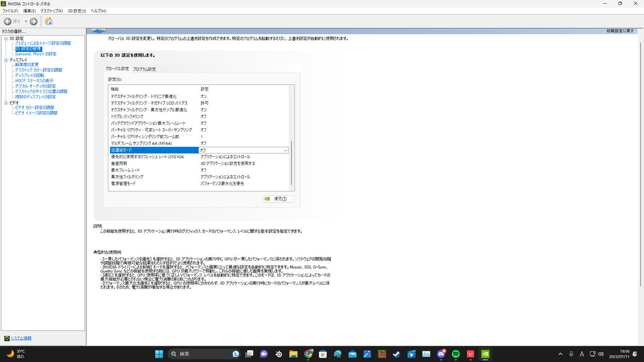The width and height of the screenshot is (644, 362).
Task: Open the デスクトップ(K) menu
Action: point(52,11)
